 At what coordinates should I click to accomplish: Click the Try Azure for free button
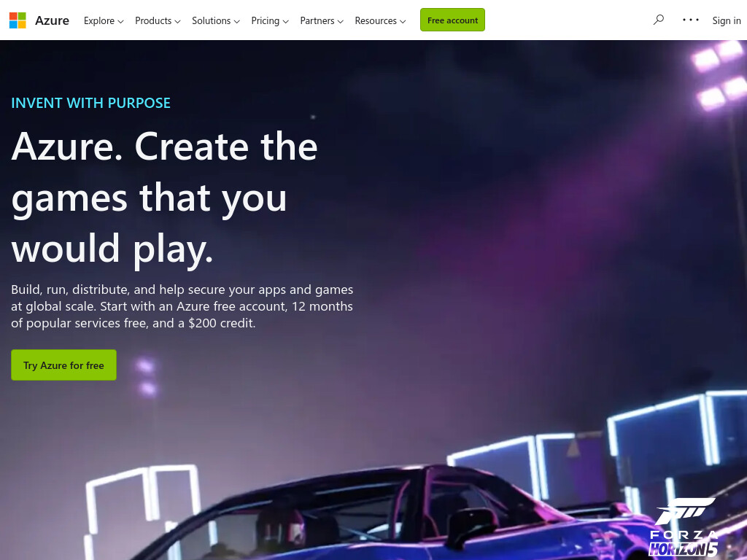coord(64,365)
